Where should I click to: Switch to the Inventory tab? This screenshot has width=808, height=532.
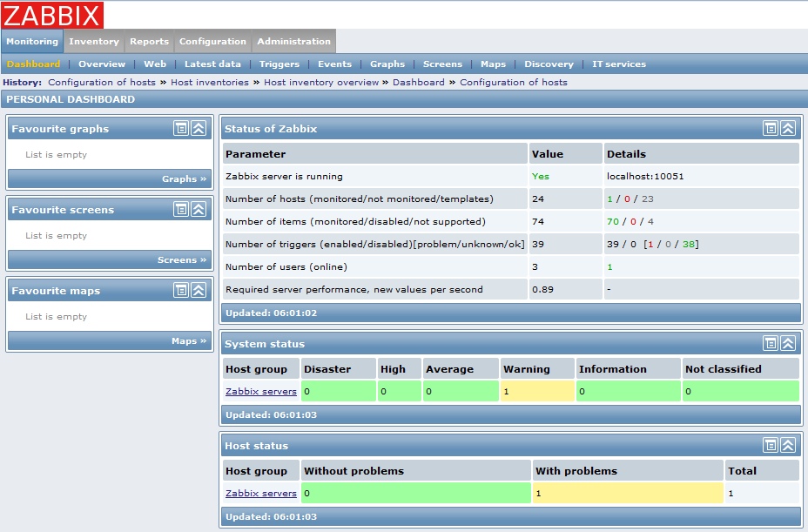click(x=94, y=41)
